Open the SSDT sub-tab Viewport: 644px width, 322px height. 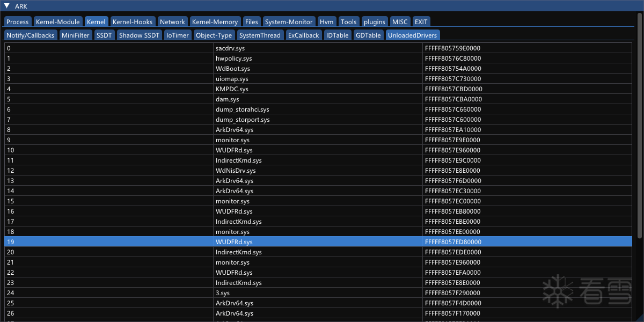click(x=104, y=35)
